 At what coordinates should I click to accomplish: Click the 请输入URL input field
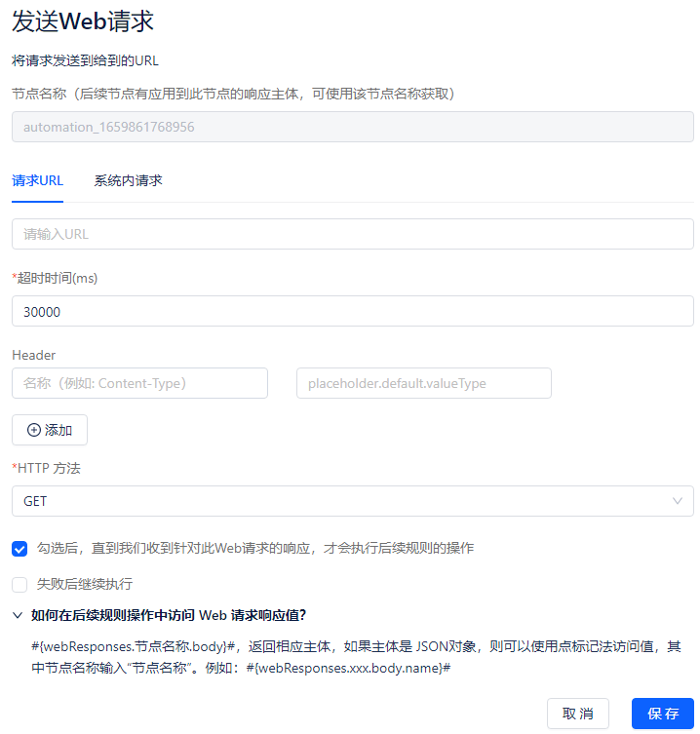(x=353, y=234)
